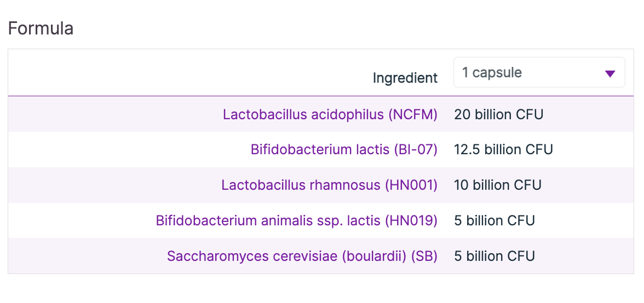Click the '10 billion CFU' amount value
This screenshot has width=644, height=303.
coord(497,185)
